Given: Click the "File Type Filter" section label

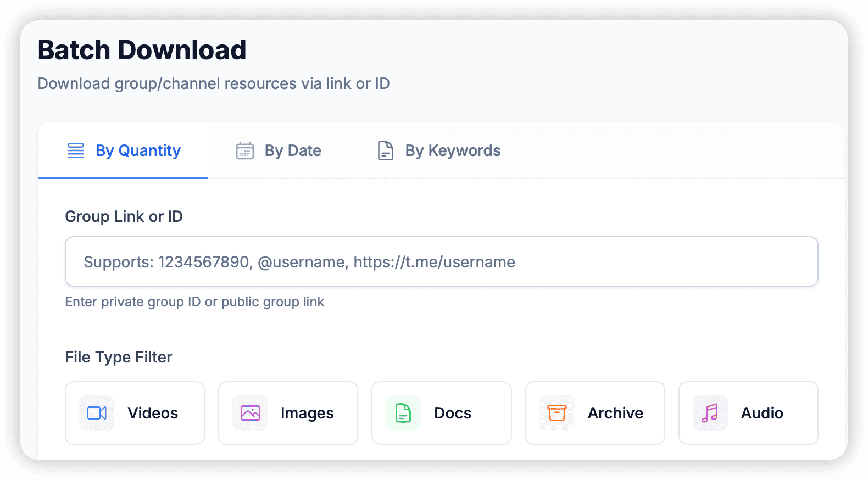Looking at the screenshot, I should (119, 357).
